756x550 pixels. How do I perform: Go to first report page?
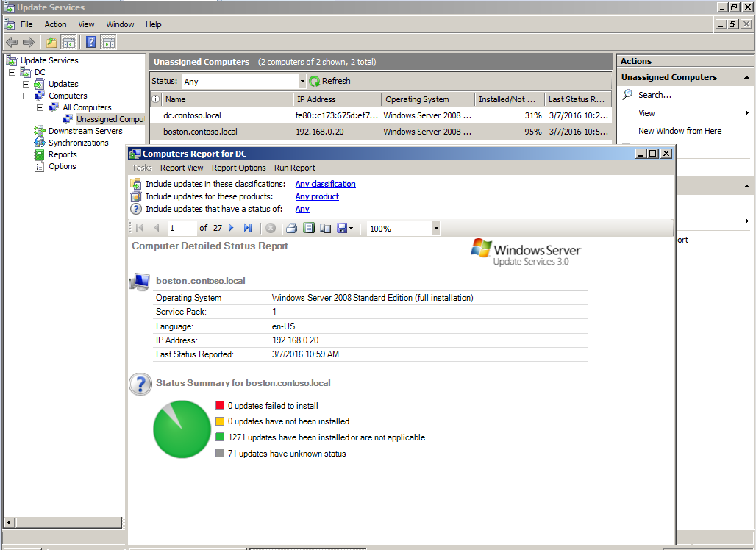point(140,228)
